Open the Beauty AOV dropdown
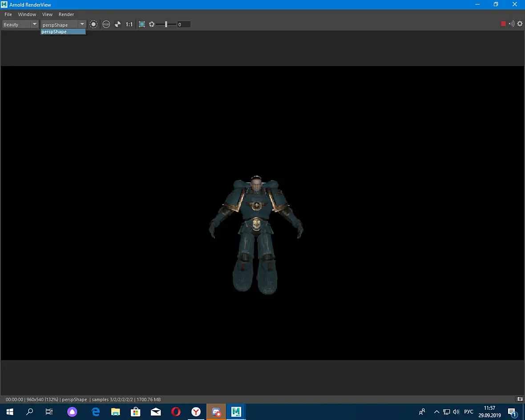This screenshot has width=525, height=420. click(20, 24)
